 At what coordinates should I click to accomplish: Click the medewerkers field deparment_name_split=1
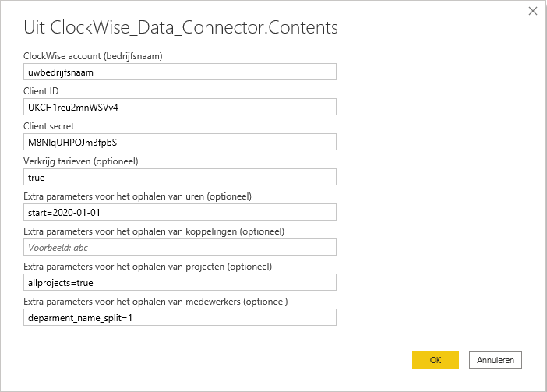tap(180, 317)
